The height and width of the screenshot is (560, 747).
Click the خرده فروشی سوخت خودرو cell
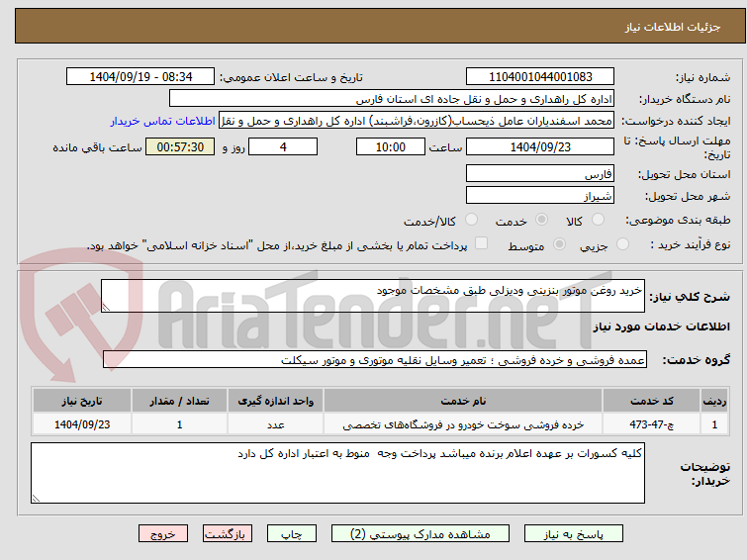click(x=463, y=424)
